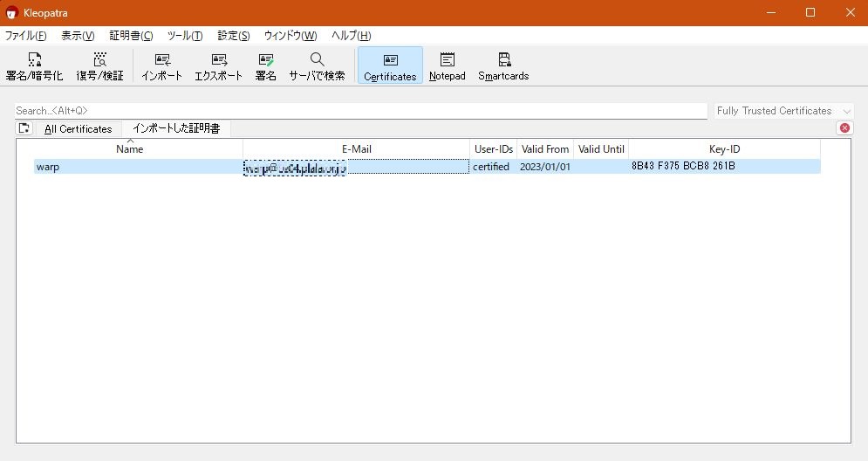Sort by the User-IDs column header
This screenshot has height=461, width=868.
[494, 149]
